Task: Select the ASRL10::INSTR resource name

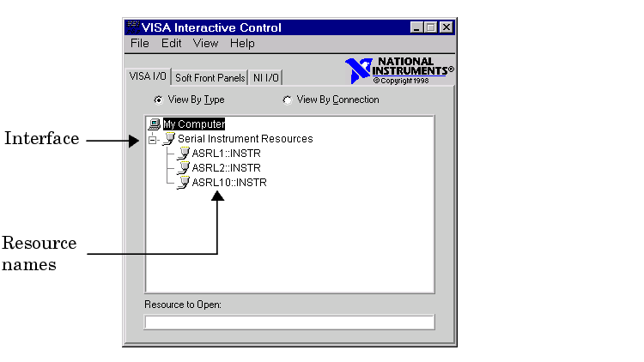Action: (229, 183)
